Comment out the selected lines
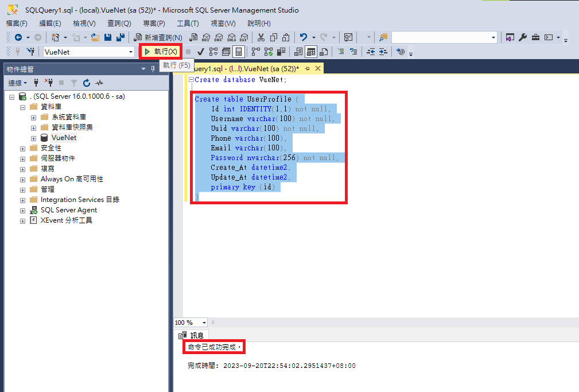The height and width of the screenshot is (392, 579). click(x=341, y=52)
